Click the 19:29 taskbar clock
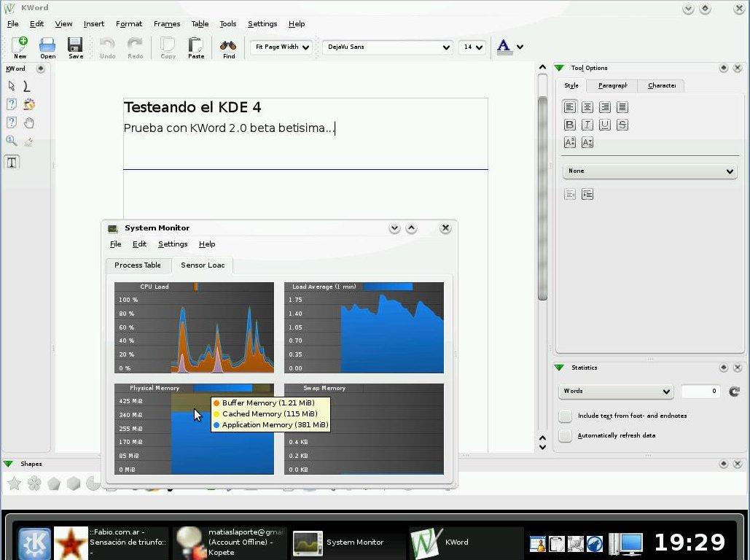750x560 pixels. (690, 542)
